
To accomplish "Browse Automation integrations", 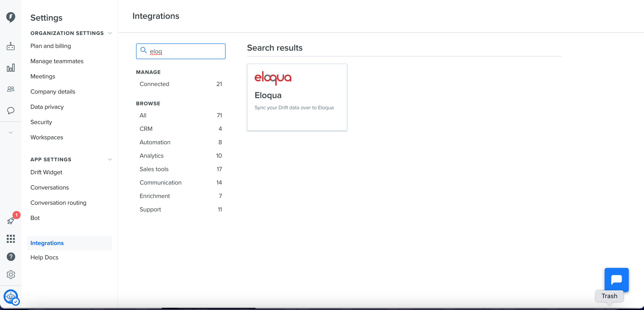I will click(x=181, y=142).
